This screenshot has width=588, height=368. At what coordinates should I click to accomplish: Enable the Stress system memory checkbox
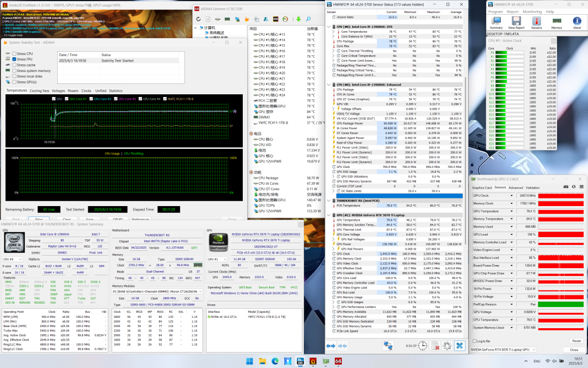coord(14,70)
